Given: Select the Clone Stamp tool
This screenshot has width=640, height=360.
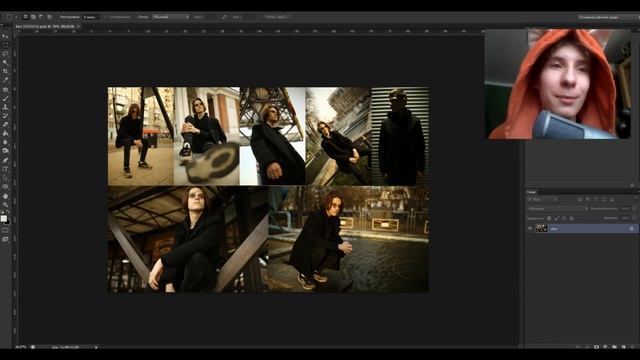Looking at the screenshot, I should 5,107.
